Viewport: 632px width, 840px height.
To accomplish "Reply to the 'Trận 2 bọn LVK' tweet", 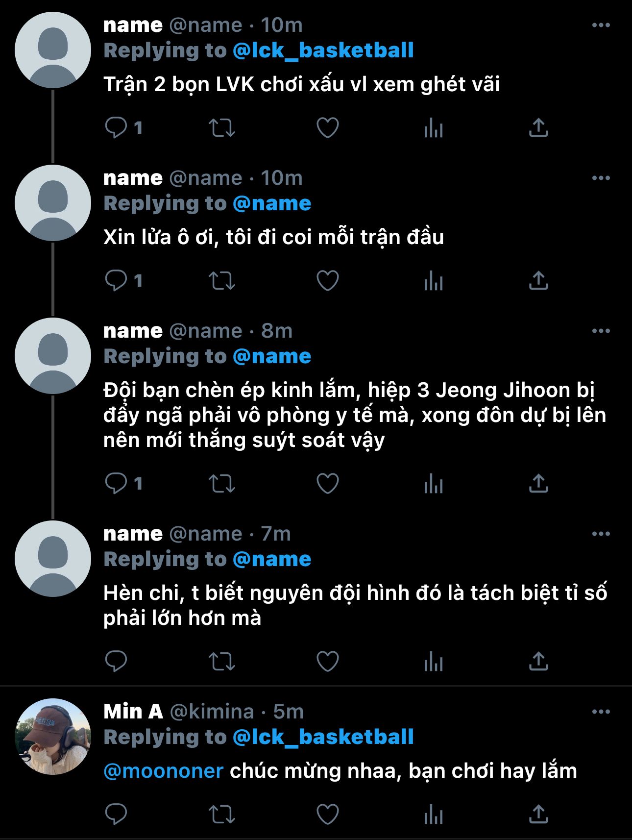I will 116,128.
